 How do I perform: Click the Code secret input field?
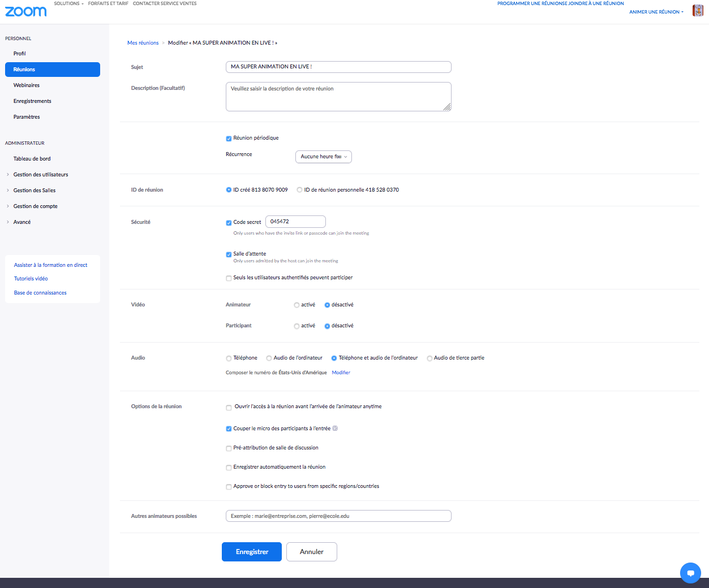295,222
